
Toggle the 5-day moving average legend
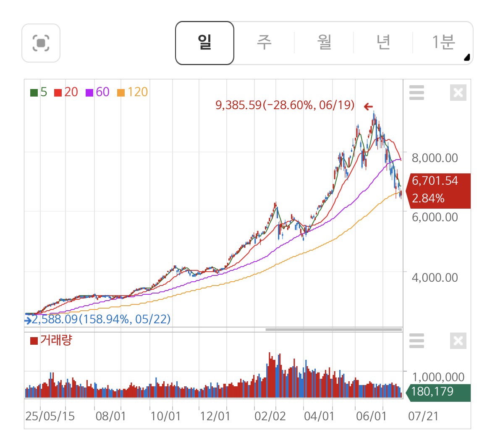[x=38, y=92]
